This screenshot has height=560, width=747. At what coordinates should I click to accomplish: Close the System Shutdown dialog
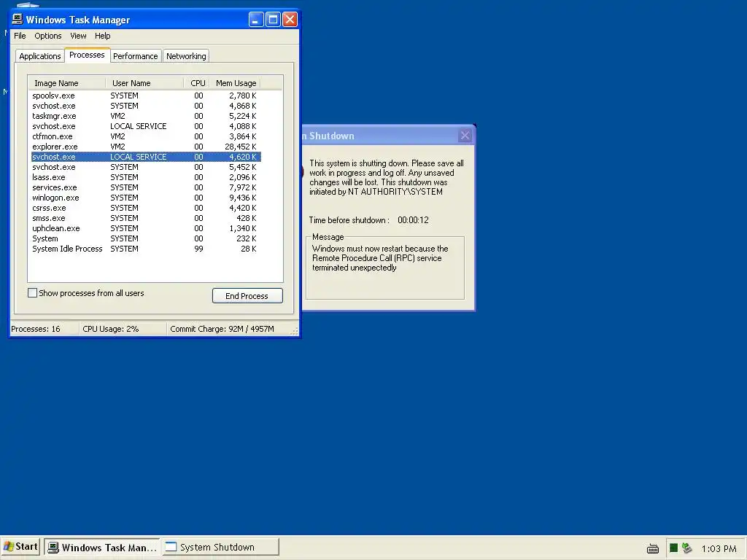465,136
